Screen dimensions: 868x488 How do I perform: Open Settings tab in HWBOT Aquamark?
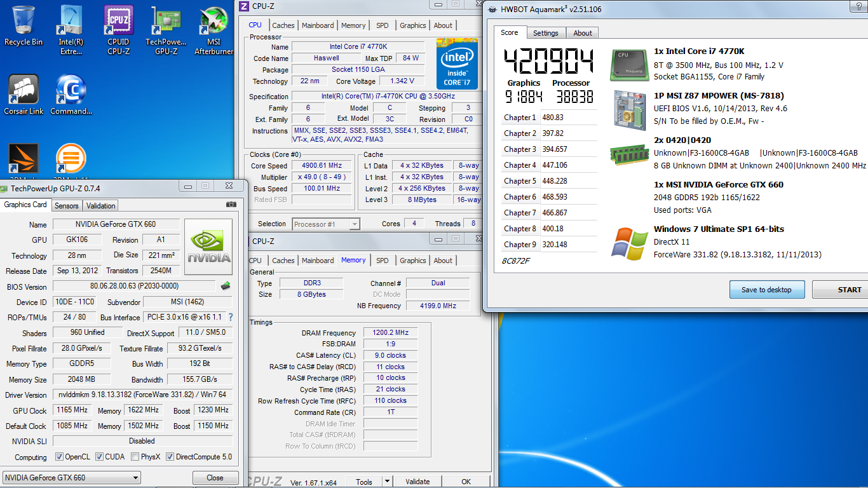(546, 33)
